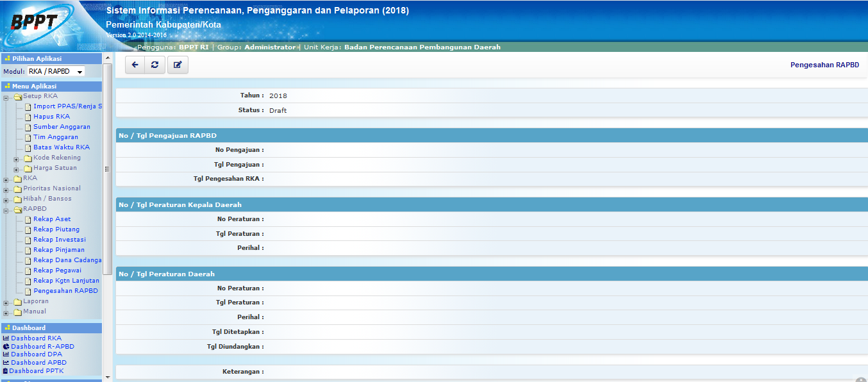Screen dimensions: 868x382
Task: Click the refresh icon button
Action: (x=154, y=65)
